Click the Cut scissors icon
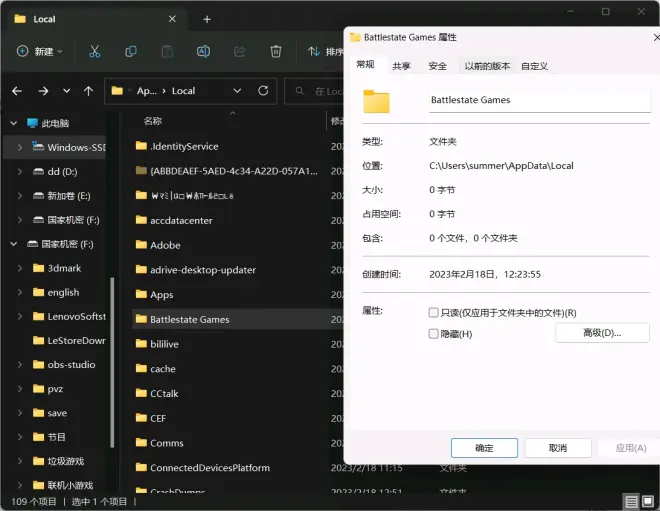Image resolution: width=660 pixels, height=511 pixels. tap(94, 51)
